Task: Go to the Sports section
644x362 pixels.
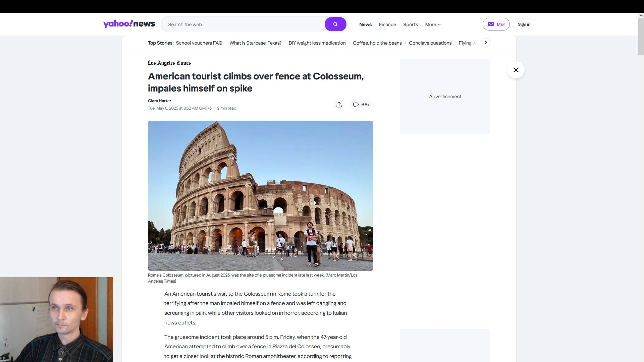Action: [411, 24]
